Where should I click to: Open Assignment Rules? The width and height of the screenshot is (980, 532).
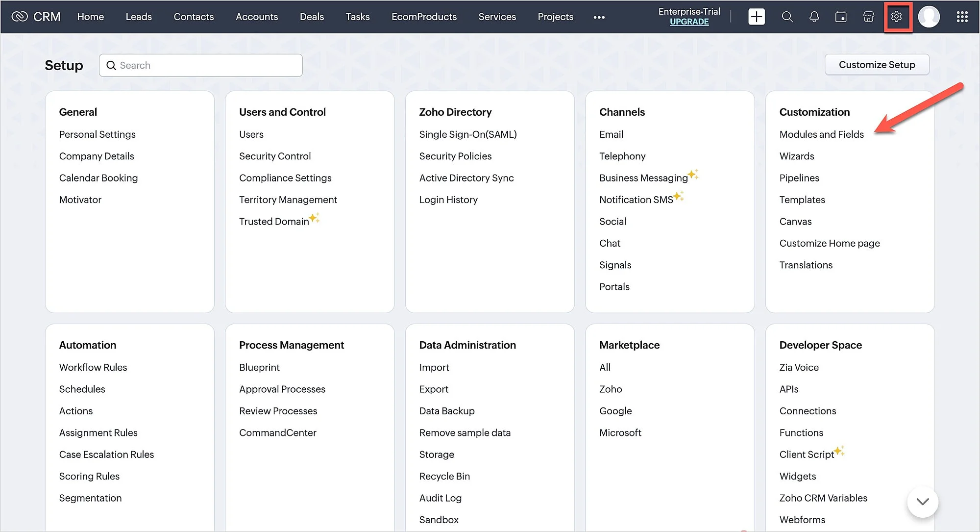pyautogui.click(x=98, y=433)
